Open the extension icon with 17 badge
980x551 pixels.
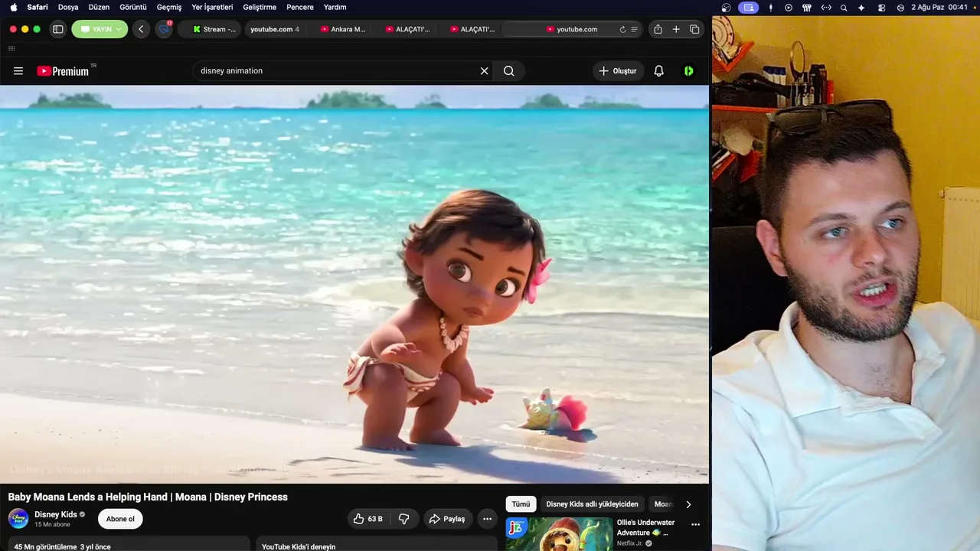pos(164,29)
